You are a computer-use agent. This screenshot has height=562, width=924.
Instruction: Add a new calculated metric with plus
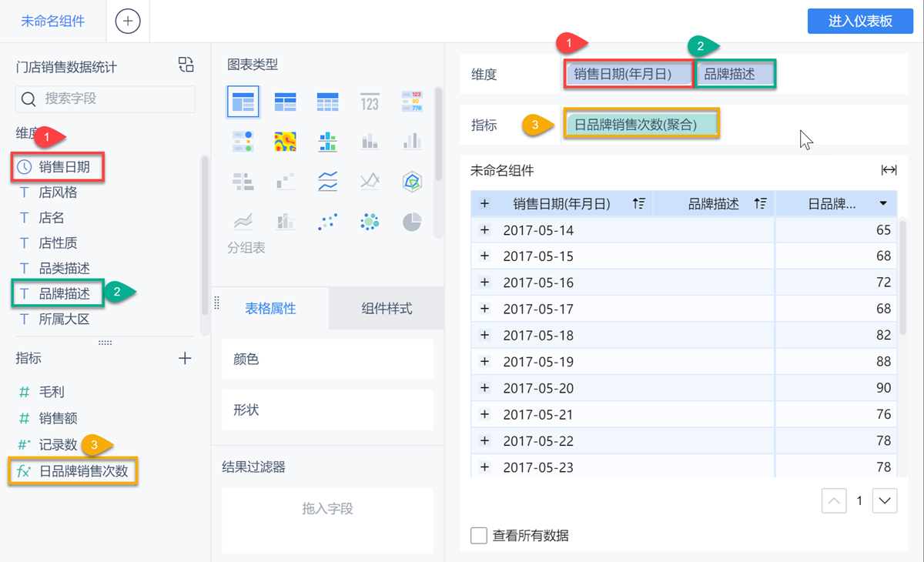(185, 358)
